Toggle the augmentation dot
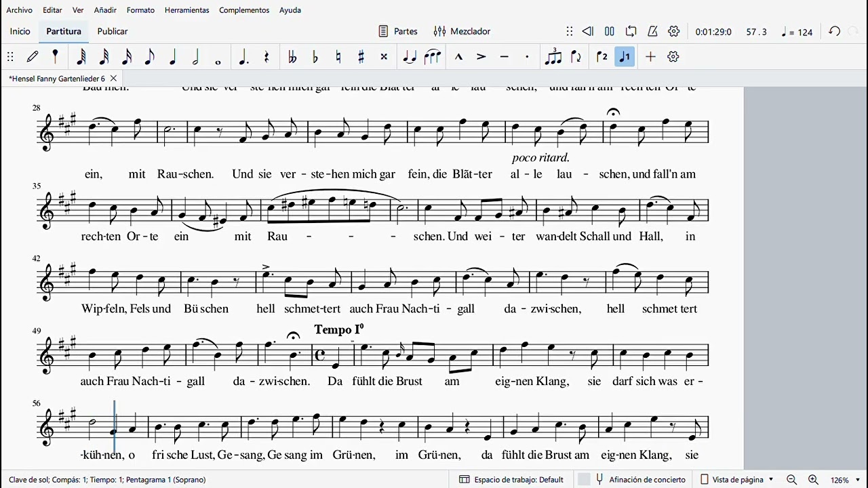The image size is (868, 488). pos(243,57)
